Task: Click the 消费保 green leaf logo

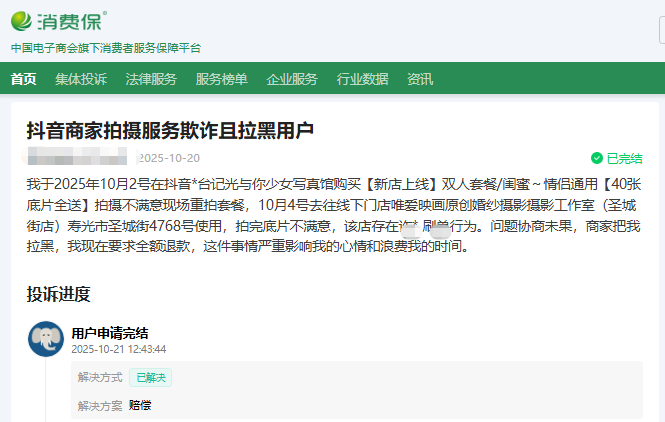Action: pyautogui.click(x=24, y=20)
